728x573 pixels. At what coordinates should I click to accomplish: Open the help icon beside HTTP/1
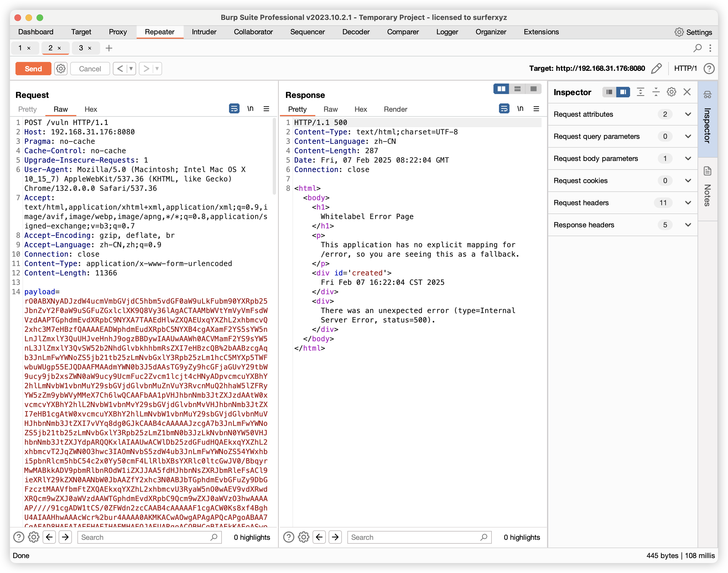pyautogui.click(x=709, y=68)
